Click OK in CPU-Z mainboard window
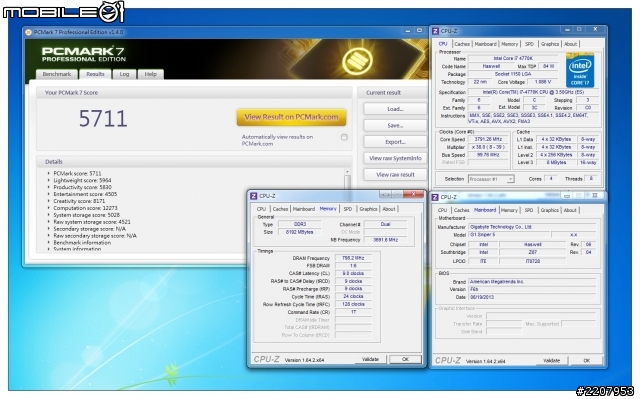640x399 pixels. click(x=587, y=361)
